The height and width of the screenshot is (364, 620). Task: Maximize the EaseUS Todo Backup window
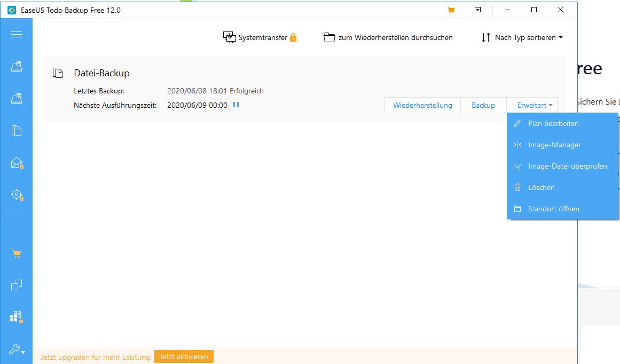point(534,10)
